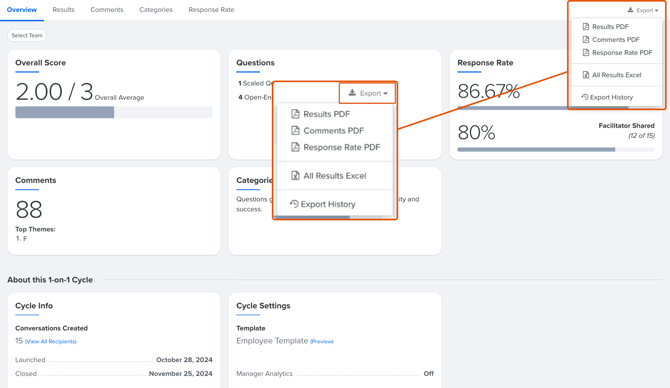Viewport: 670px width, 388px height.
Task: Click the Facilitator Shared 80% progress bar
Action: pos(555,150)
